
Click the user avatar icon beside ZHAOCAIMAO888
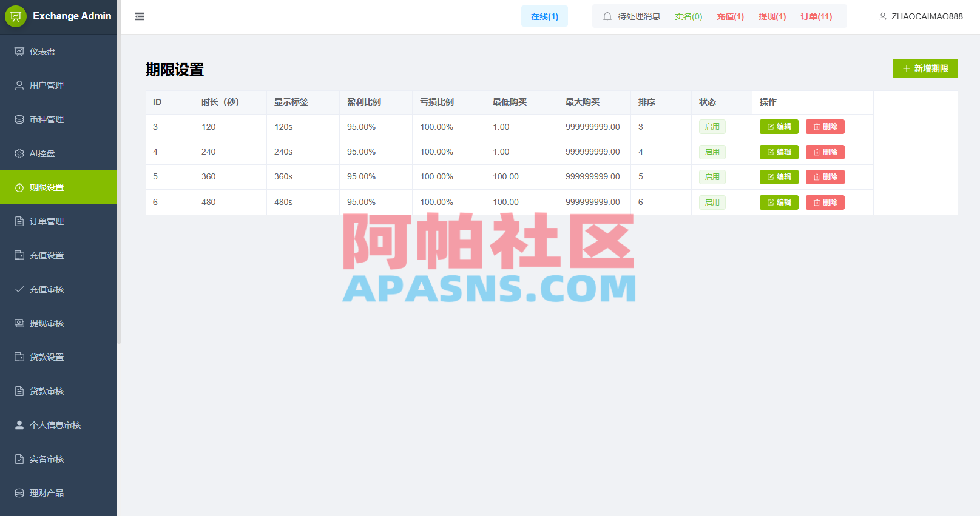pyautogui.click(x=883, y=16)
